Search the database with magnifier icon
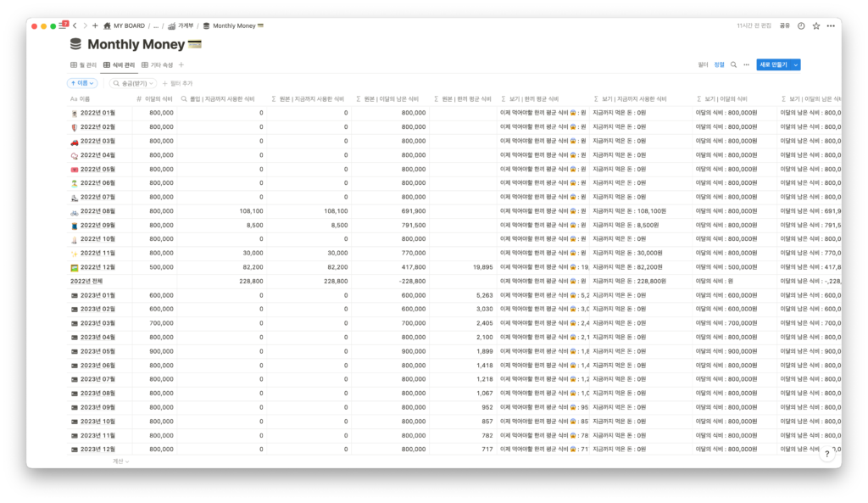The height and width of the screenshot is (503, 868). (733, 64)
